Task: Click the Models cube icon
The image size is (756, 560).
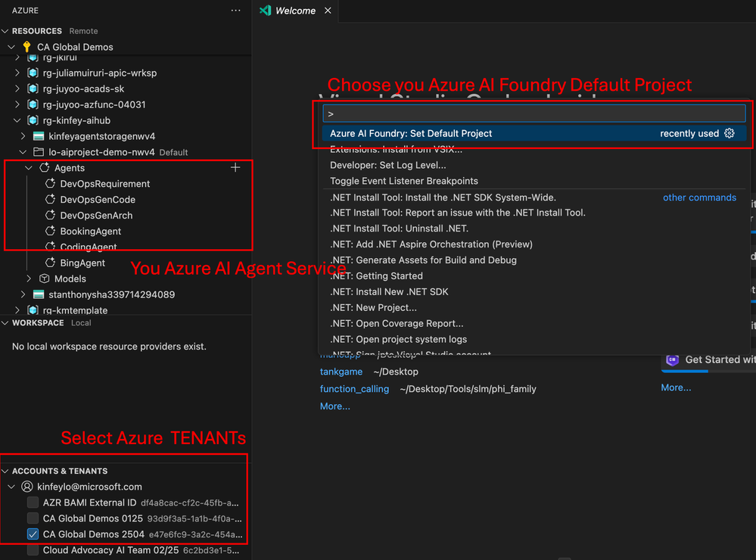Action: point(45,278)
